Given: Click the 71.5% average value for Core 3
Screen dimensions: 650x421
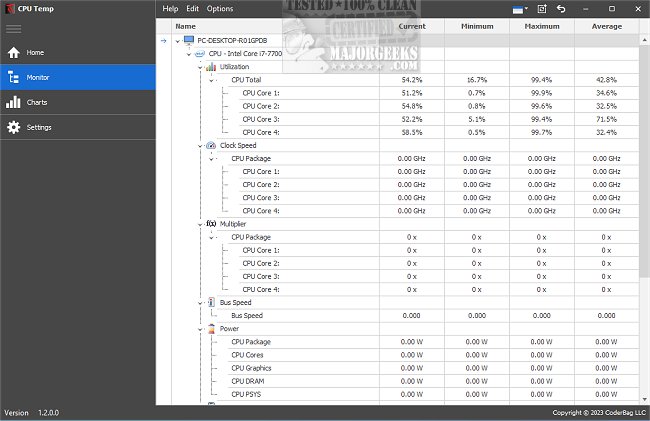Looking at the screenshot, I should [606, 119].
